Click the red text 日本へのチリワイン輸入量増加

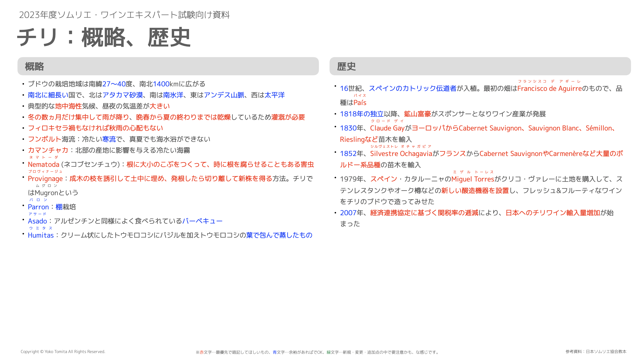553,213
